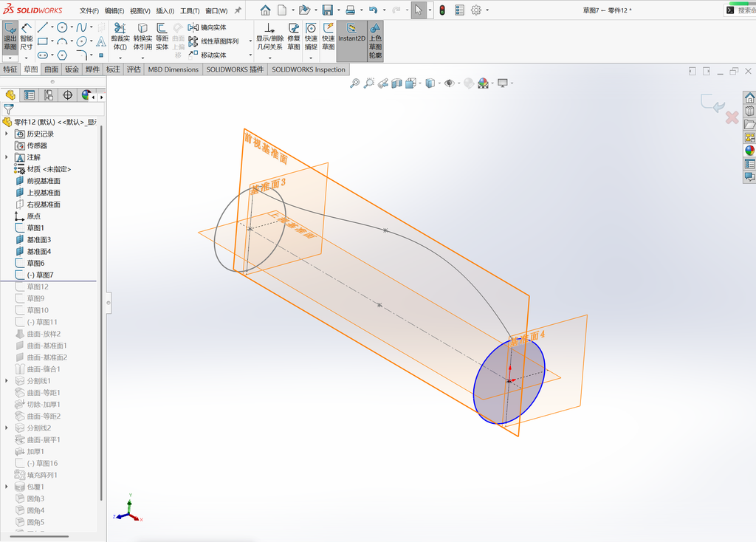
Task: Select the Text (A) sketch tool
Action: pyautogui.click(x=100, y=41)
